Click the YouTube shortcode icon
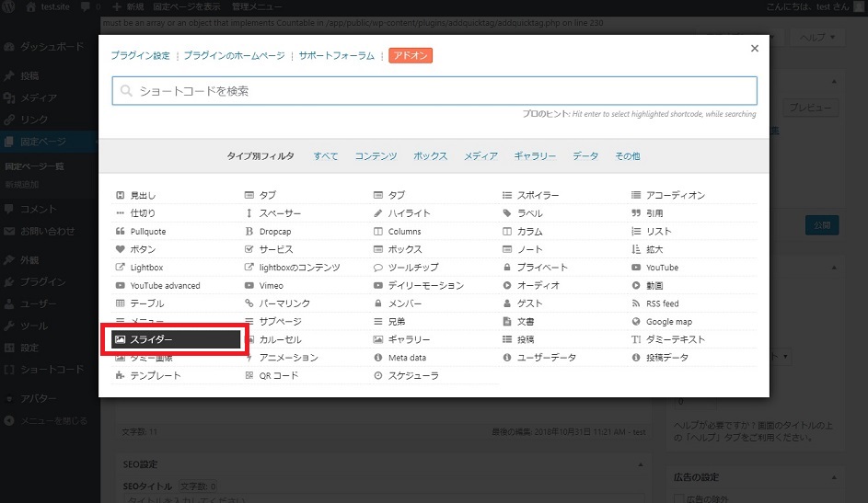The height and width of the screenshot is (503, 868). click(636, 268)
